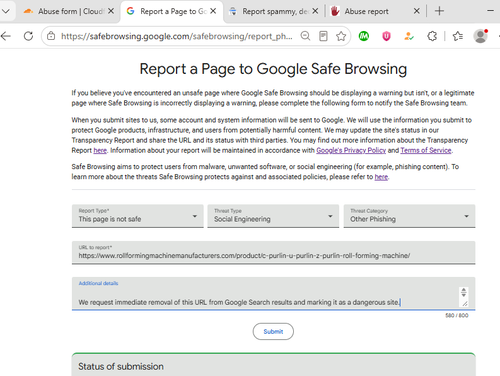Click the Status of submission heading
The image size is (500, 376).
(x=121, y=366)
